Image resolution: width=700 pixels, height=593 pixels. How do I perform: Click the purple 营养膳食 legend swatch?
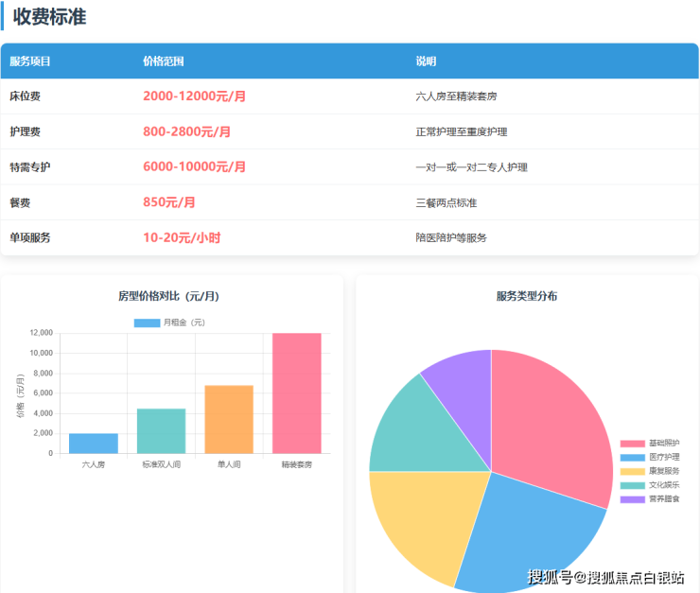point(632,498)
